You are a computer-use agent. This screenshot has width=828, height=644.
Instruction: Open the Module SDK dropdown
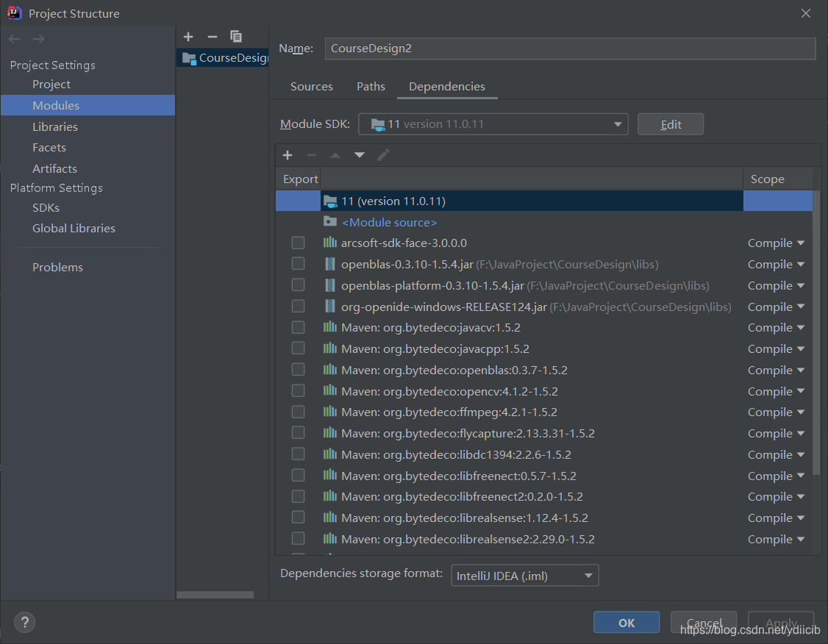point(493,124)
